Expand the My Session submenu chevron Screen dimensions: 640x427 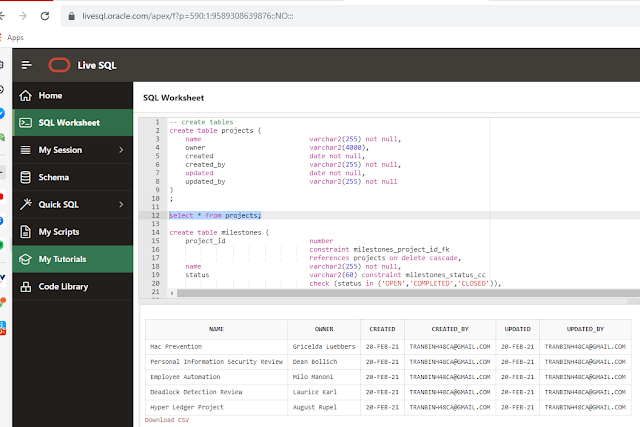121,150
